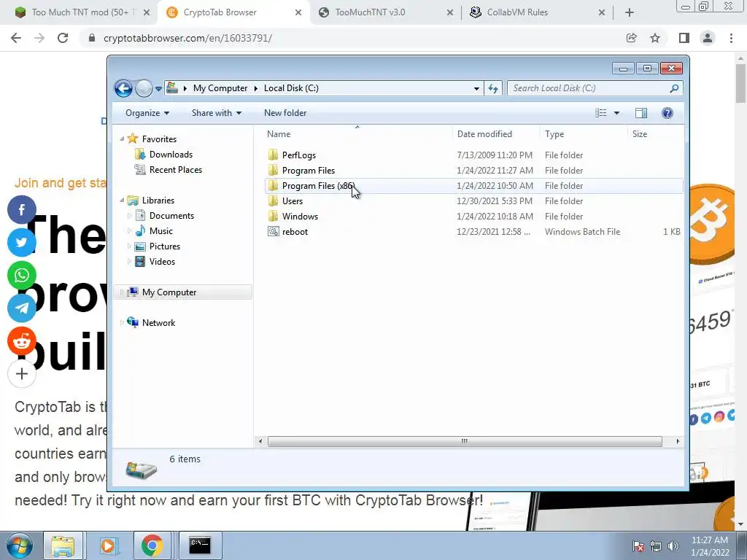Open the Share with menu
This screenshot has width=747, height=560.
(217, 113)
